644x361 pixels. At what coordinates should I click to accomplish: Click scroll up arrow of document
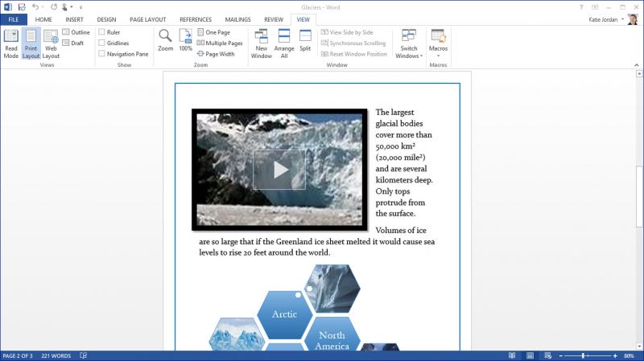tap(639, 73)
